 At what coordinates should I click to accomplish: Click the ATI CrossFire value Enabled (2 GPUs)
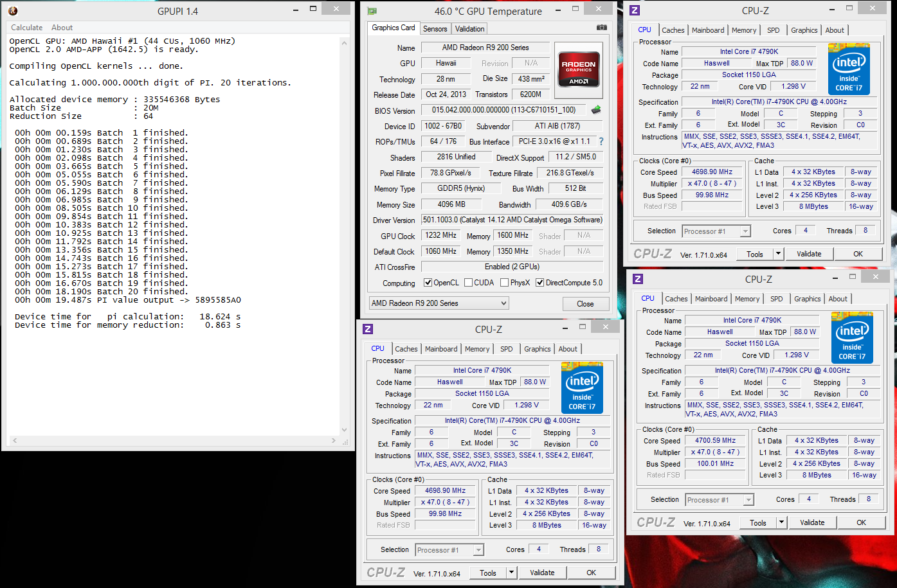pyautogui.click(x=512, y=267)
